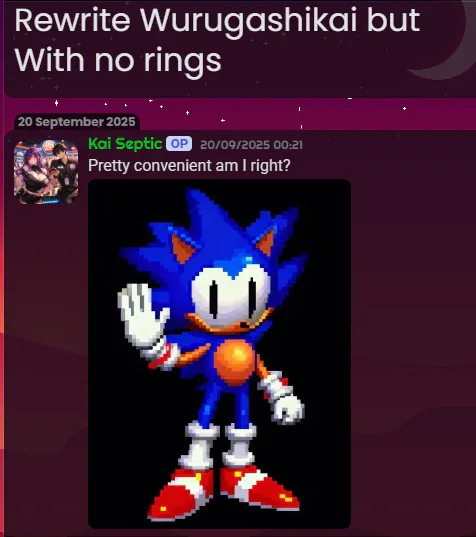This screenshot has height=537, width=476.
Task: Click the 20/09/2025 00:21 message timestamp
Action: click(251, 145)
